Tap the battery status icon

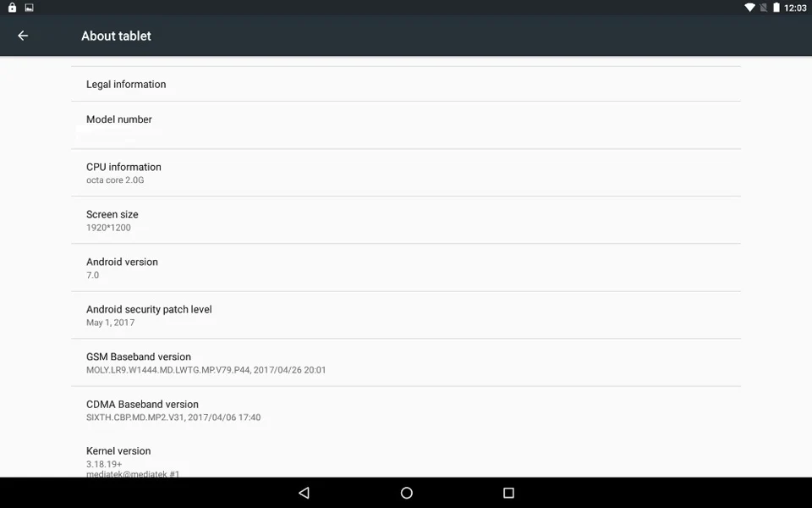click(x=776, y=8)
